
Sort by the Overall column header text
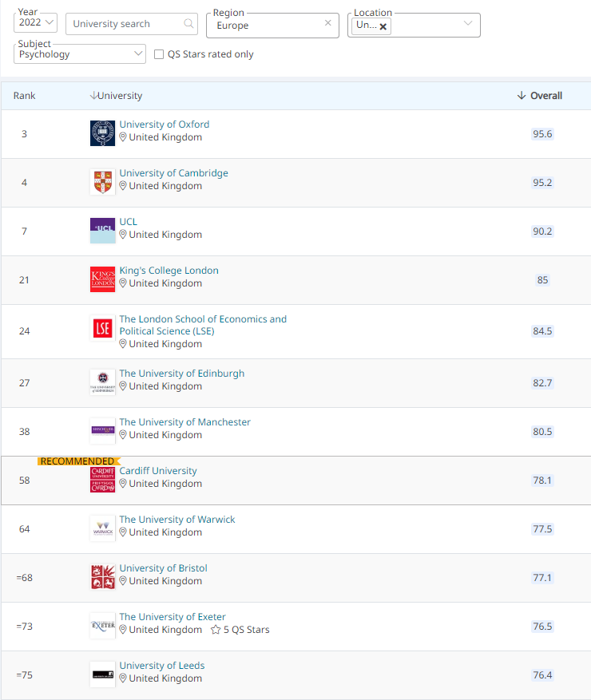(x=546, y=96)
